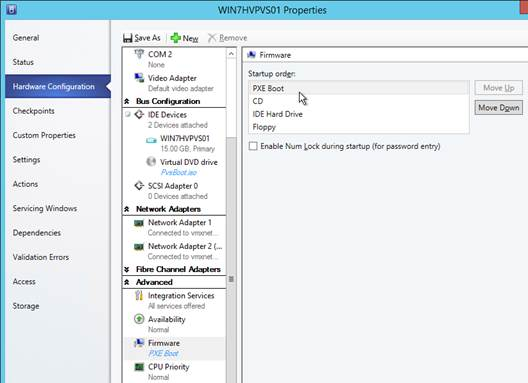Open the Settings tab
Viewport: 528px width, 383px height.
(x=26, y=160)
